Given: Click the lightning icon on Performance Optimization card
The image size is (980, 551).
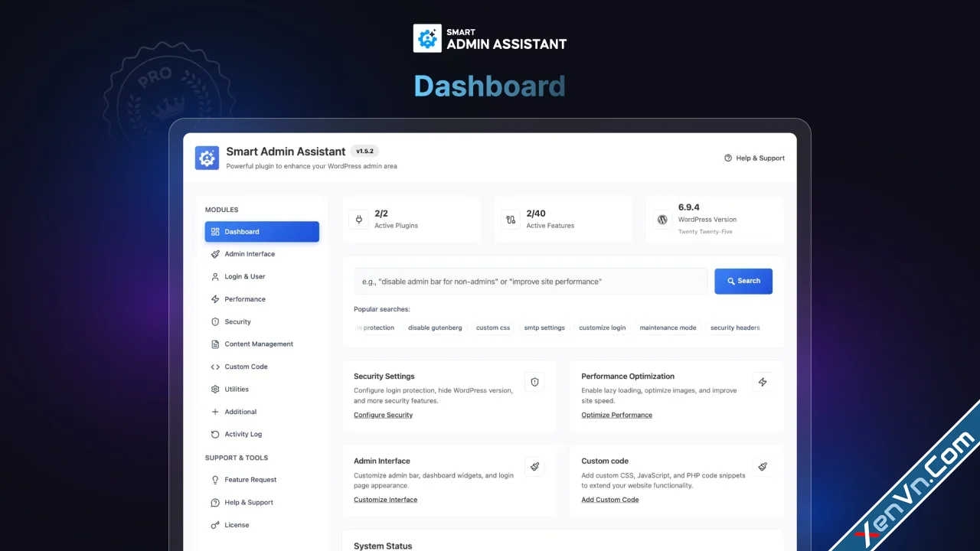Looking at the screenshot, I should 763,382.
